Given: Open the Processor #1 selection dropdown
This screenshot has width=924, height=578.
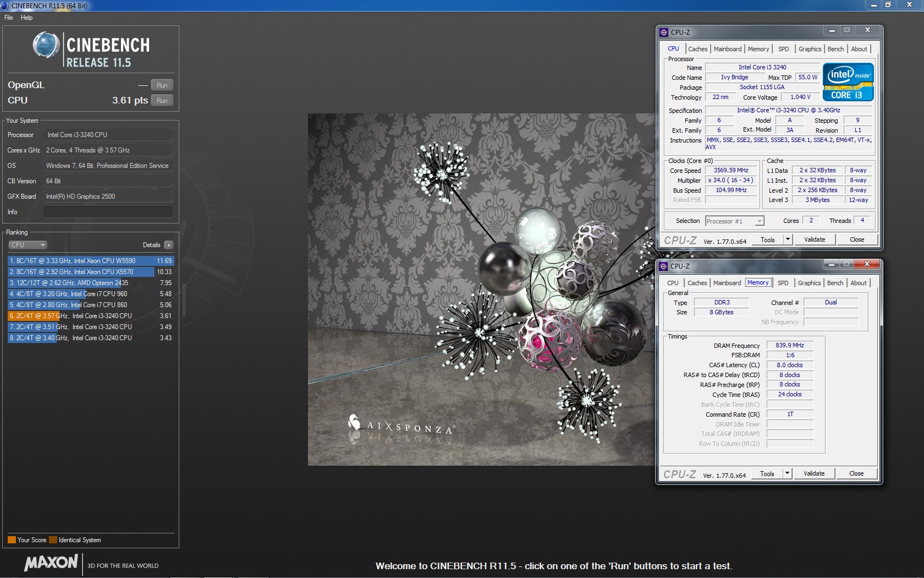Looking at the screenshot, I should [x=735, y=221].
